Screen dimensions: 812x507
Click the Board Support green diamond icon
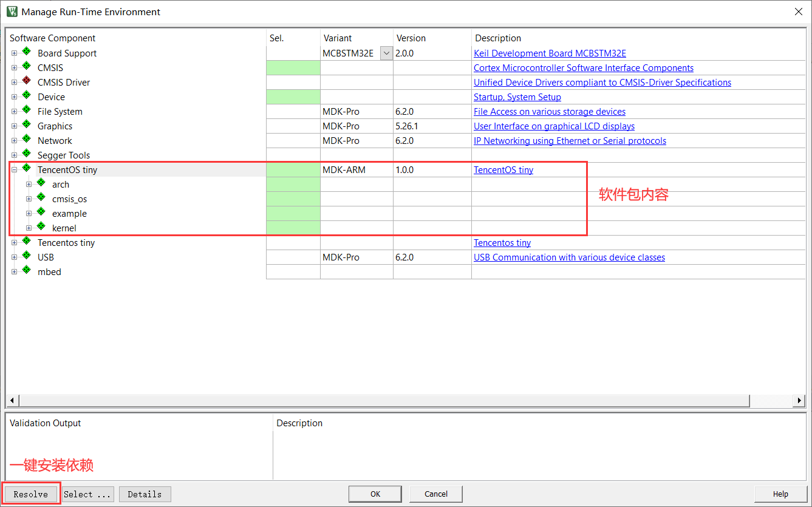click(26, 52)
